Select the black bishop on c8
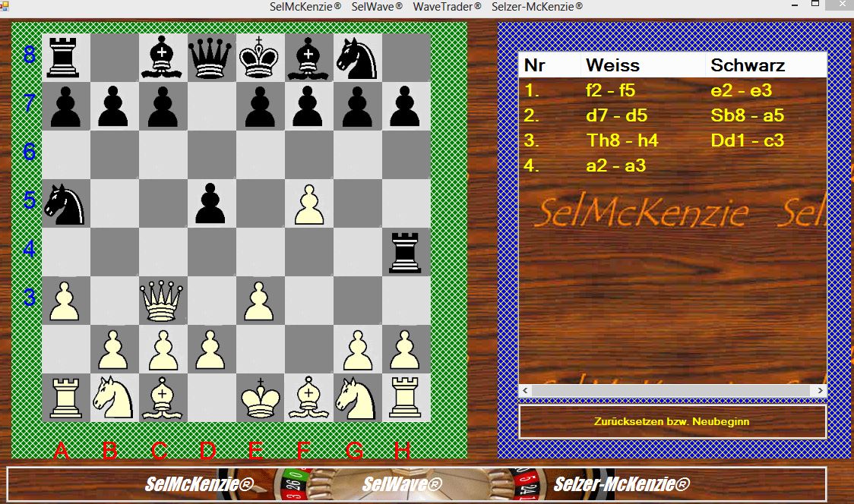This screenshot has width=854, height=504. [163, 58]
